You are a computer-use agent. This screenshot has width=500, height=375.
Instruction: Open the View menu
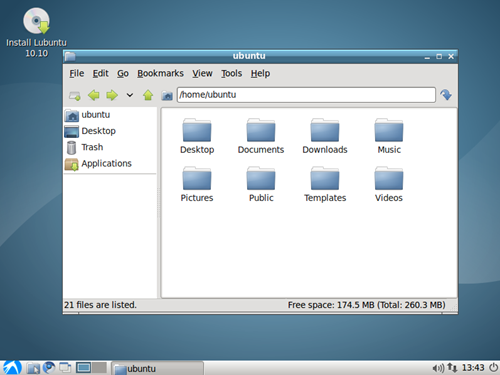coord(202,73)
